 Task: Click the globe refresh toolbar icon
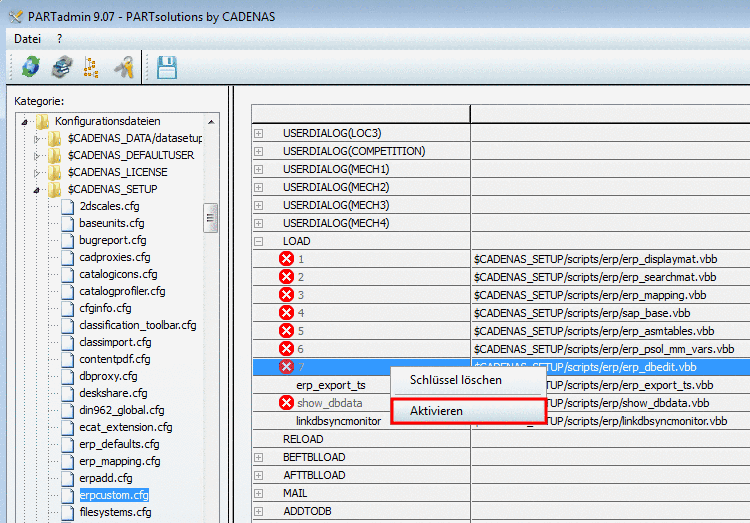pyautogui.click(x=31, y=67)
